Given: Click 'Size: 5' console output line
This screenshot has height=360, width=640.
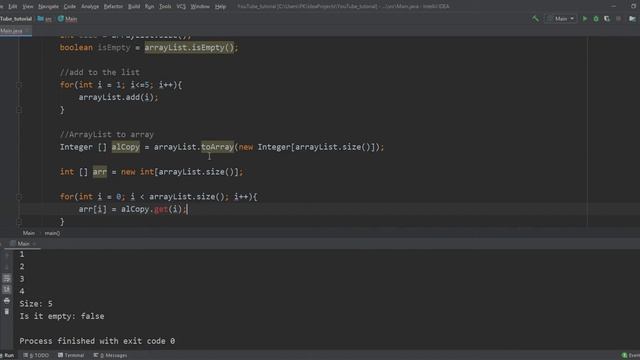Looking at the screenshot, I should pos(36,304).
